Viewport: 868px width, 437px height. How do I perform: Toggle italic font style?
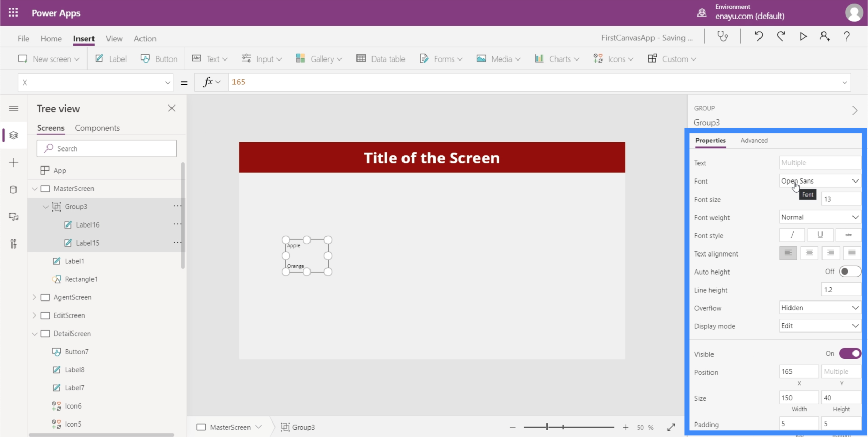point(792,235)
